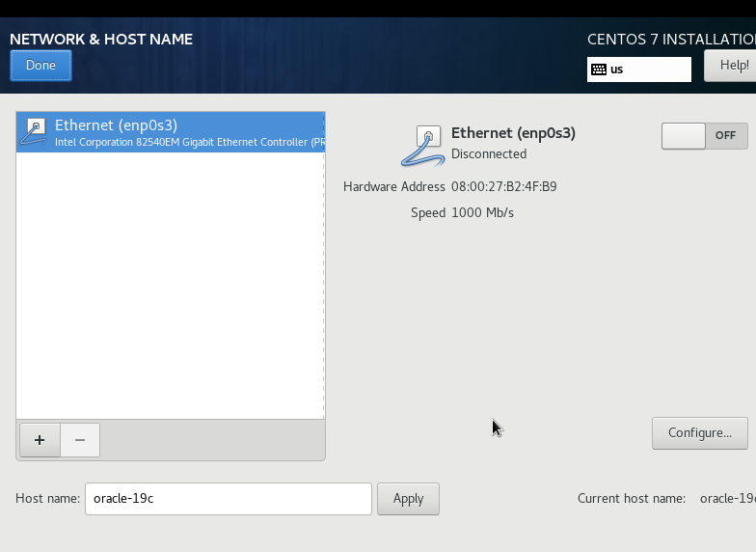
Task: Remove selected device with minus button
Action: (x=80, y=440)
